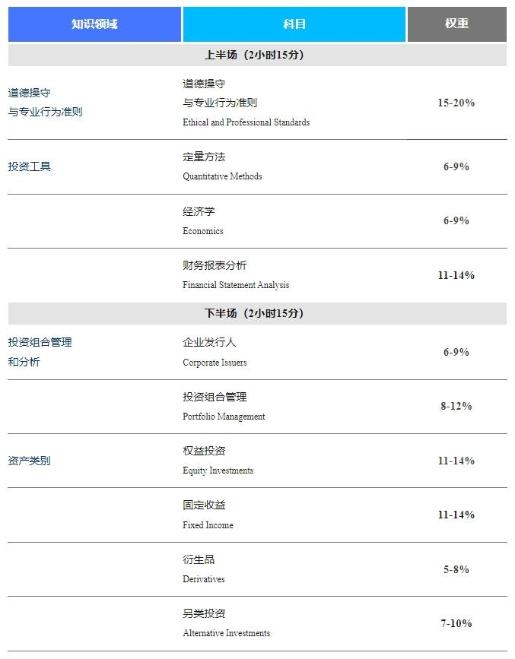Click the 15-20% weight value

(x=456, y=103)
